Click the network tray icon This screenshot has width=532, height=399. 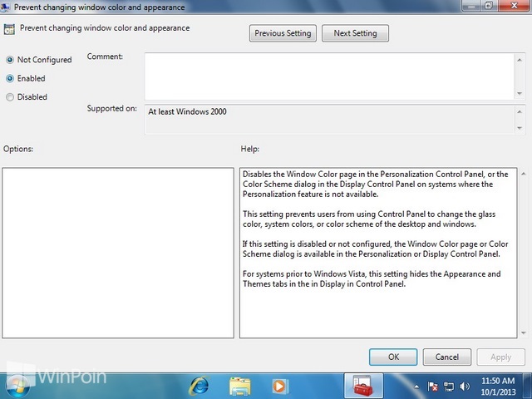(x=449, y=387)
